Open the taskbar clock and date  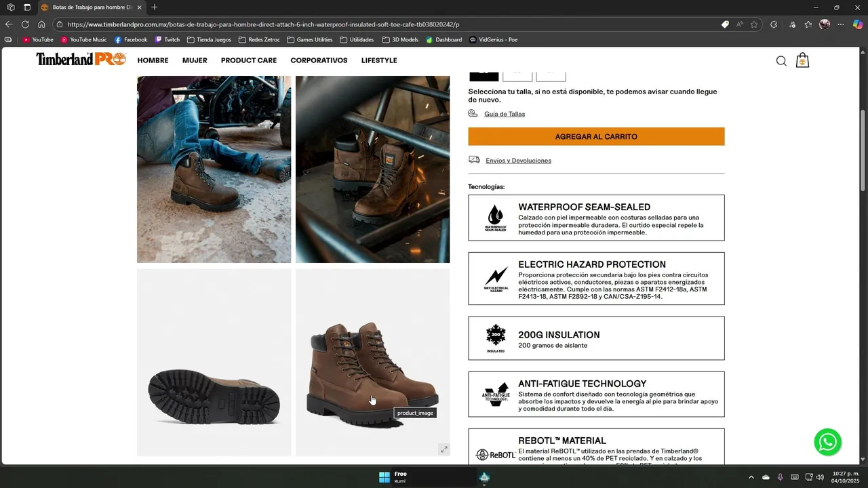845,477
